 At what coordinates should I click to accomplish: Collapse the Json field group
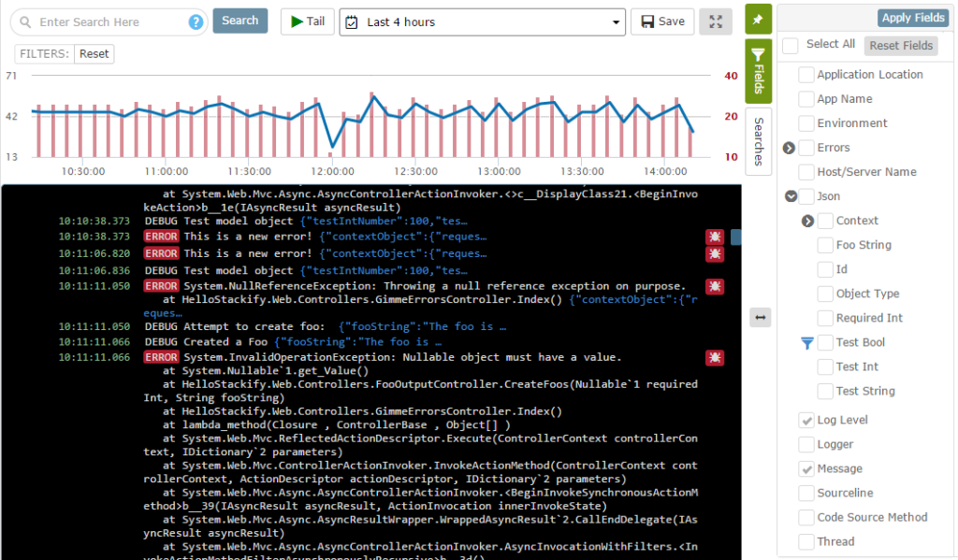[791, 196]
